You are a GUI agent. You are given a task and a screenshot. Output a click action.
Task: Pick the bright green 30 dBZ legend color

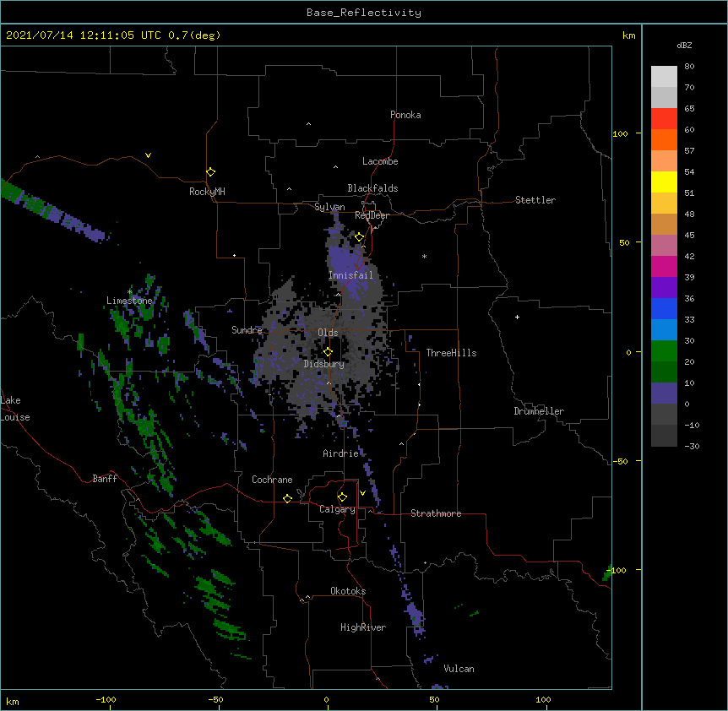coord(664,351)
